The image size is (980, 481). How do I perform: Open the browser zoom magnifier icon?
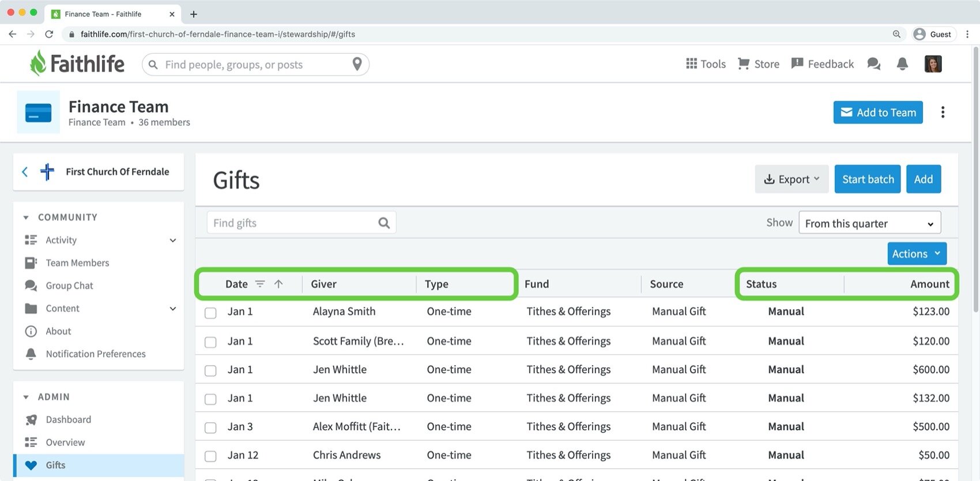point(896,34)
